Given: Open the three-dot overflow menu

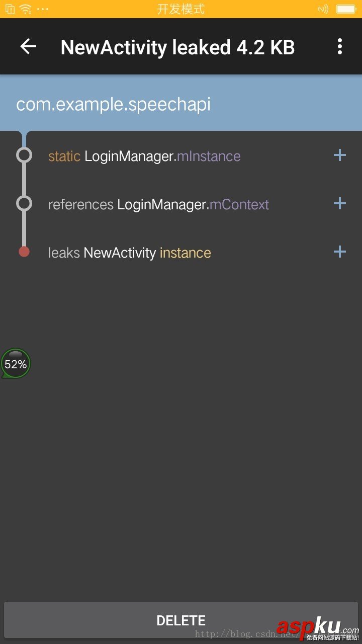Looking at the screenshot, I should (340, 47).
